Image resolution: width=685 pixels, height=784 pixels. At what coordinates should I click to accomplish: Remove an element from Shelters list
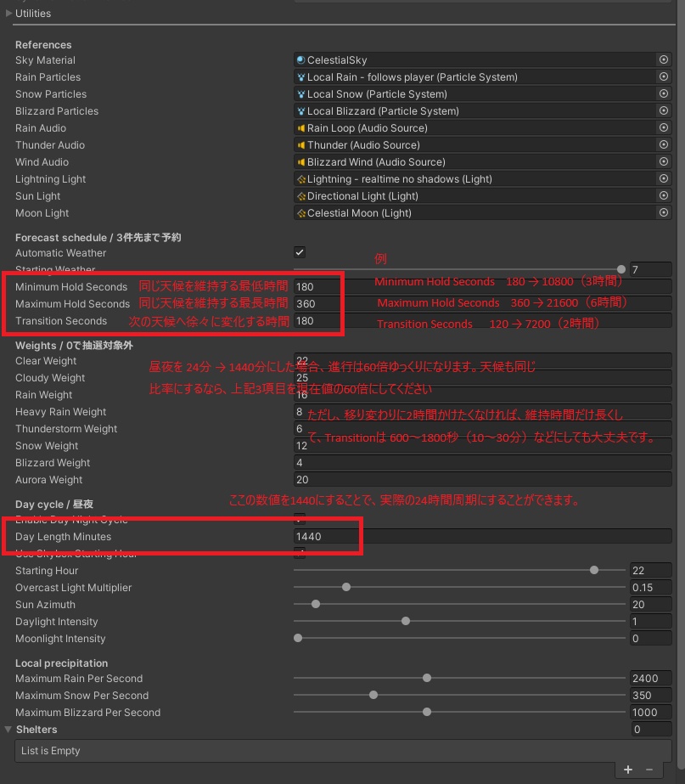coord(649,770)
